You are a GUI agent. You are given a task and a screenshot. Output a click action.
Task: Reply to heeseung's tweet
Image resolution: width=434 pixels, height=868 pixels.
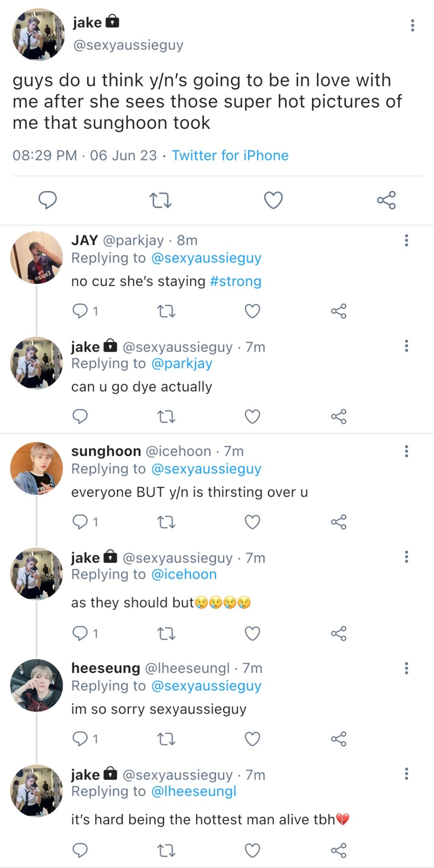tap(80, 739)
